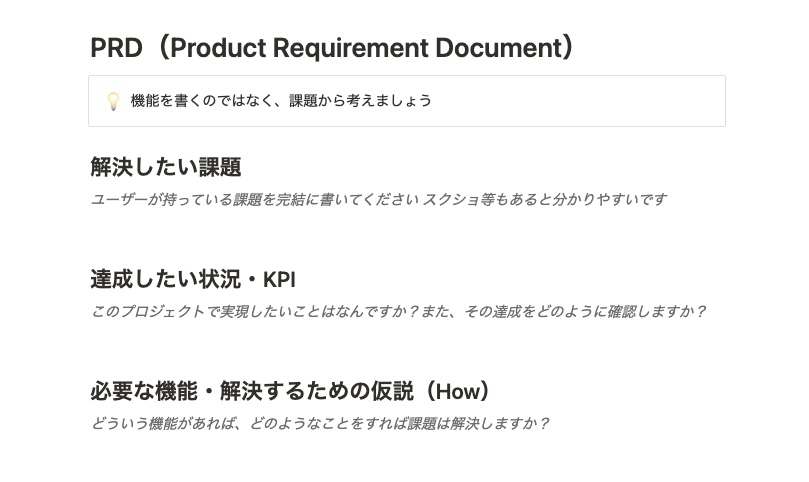Click the word KPI in the heading

point(279,280)
